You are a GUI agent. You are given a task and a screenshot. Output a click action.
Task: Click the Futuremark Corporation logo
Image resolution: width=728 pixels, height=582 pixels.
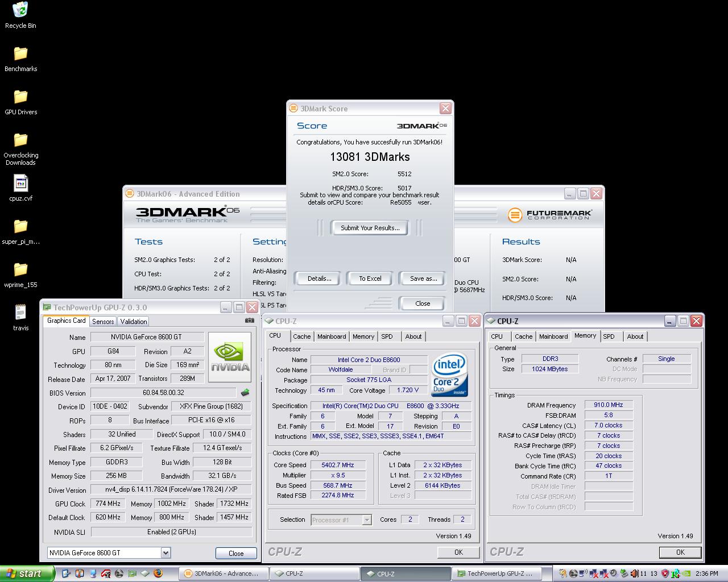pos(549,214)
